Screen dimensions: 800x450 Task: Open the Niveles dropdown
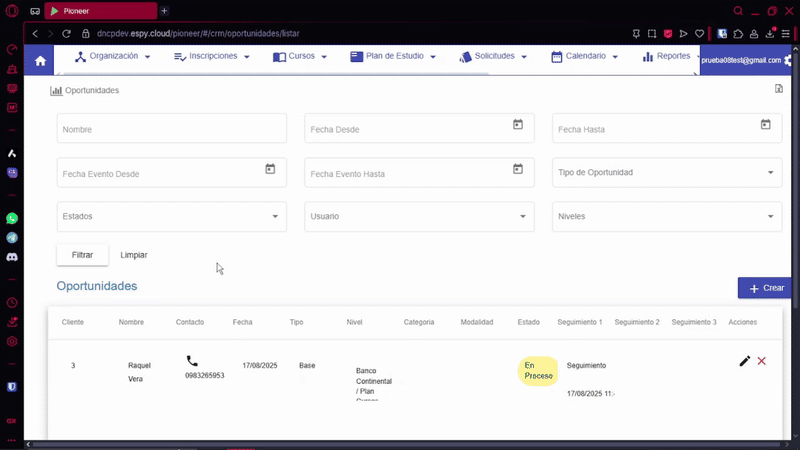coord(667,217)
